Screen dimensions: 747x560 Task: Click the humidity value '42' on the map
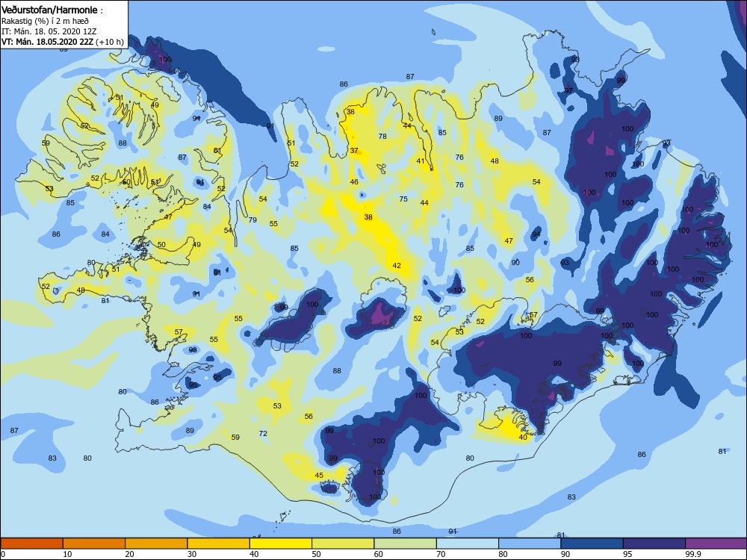(397, 266)
